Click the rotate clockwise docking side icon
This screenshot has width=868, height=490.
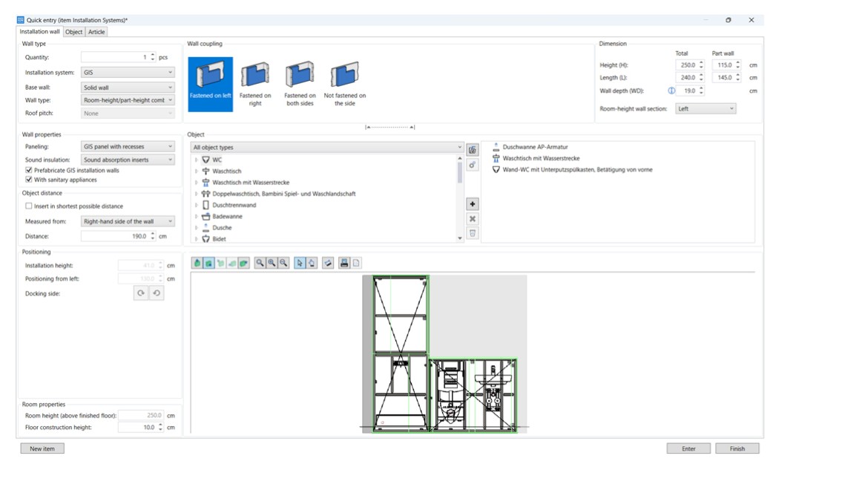(141, 293)
